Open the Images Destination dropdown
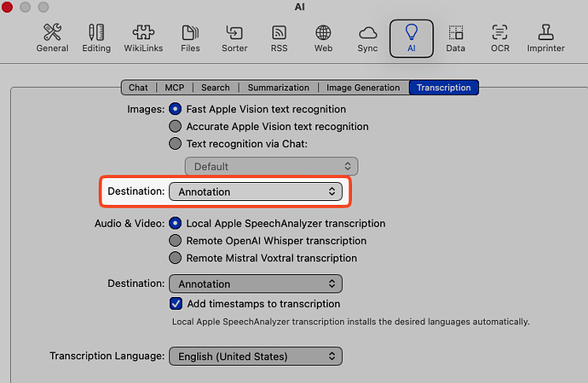The width and height of the screenshot is (588, 383). 256,191
